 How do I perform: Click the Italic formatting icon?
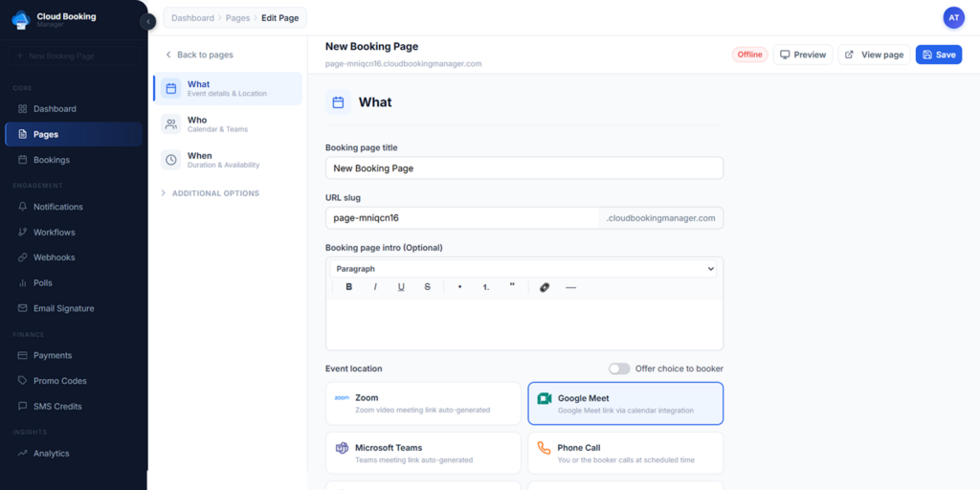click(375, 287)
